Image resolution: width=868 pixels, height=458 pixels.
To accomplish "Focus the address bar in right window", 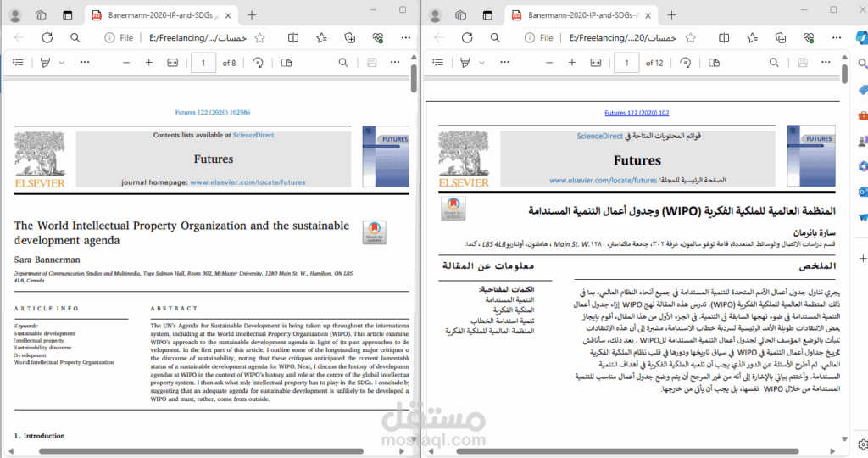I will point(622,37).
